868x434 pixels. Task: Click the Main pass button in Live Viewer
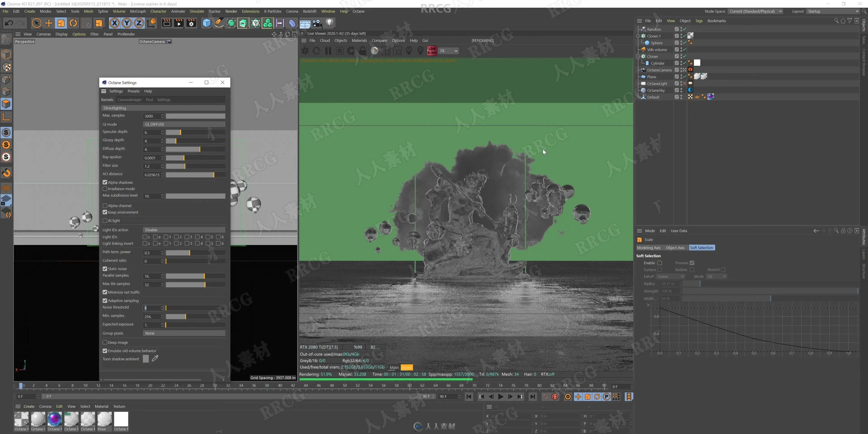[394, 368]
